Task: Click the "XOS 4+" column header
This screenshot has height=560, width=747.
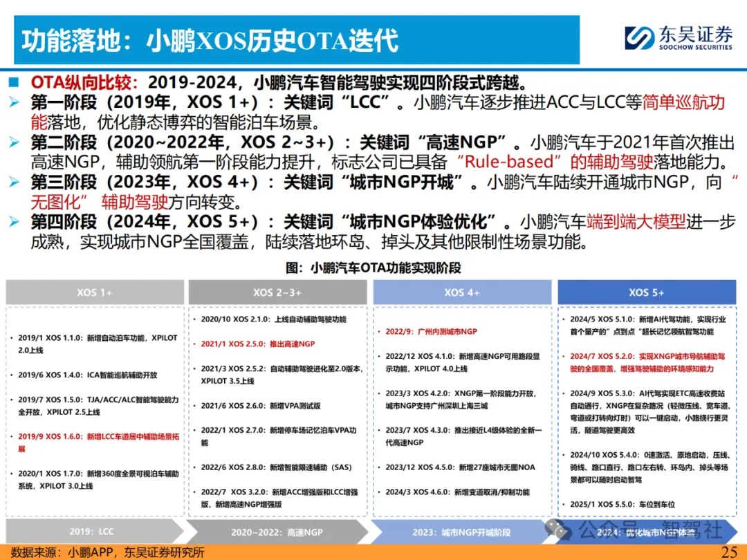Action: tap(462, 292)
